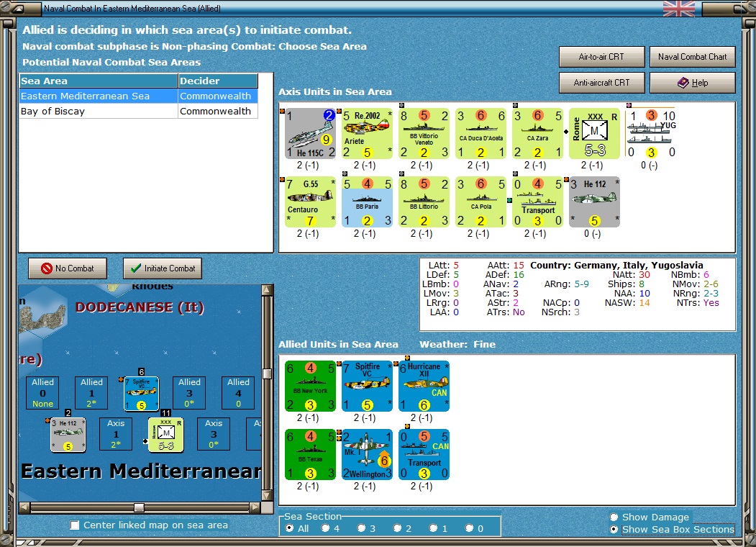Enable Center linked map on sea area
Screen dimensions: 756x547
pos(75,525)
